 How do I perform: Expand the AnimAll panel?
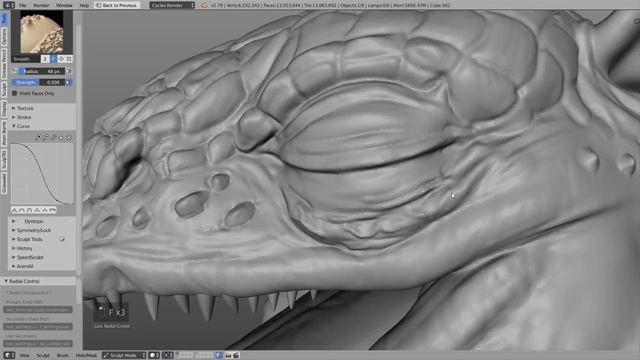(25, 266)
